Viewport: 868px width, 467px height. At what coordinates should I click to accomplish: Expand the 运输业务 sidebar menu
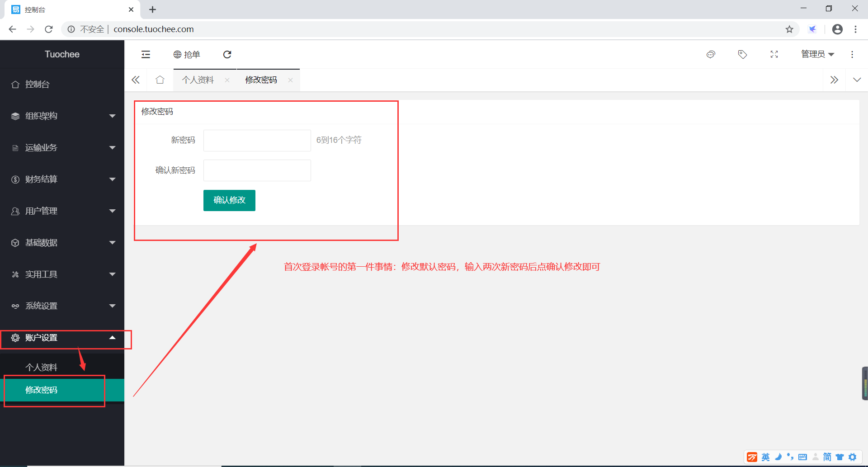point(62,148)
